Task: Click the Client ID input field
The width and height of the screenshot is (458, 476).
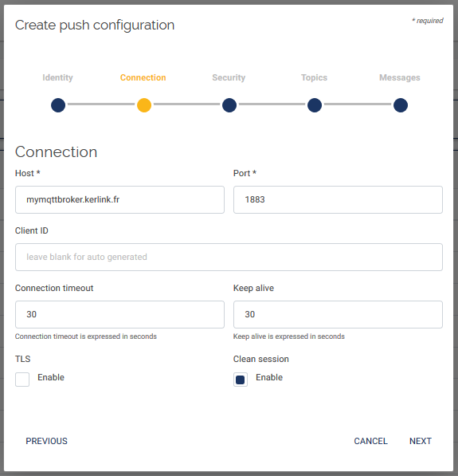Action: [229, 257]
